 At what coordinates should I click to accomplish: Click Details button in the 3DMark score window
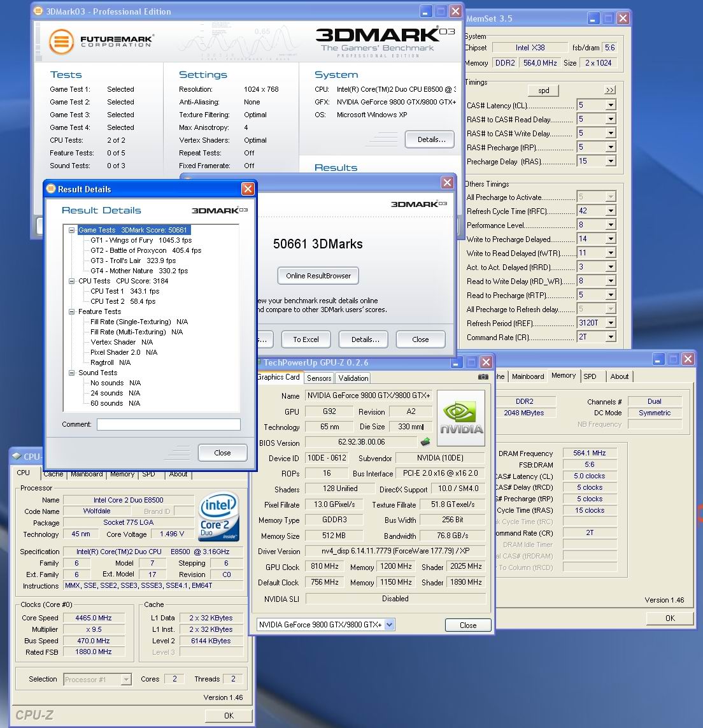(x=365, y=339)
